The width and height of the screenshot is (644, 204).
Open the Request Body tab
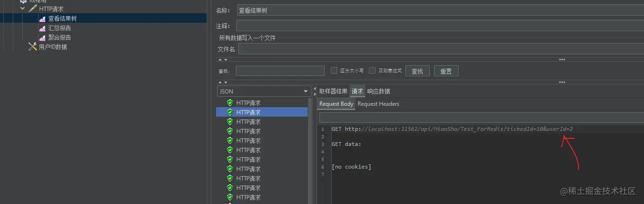336,104
